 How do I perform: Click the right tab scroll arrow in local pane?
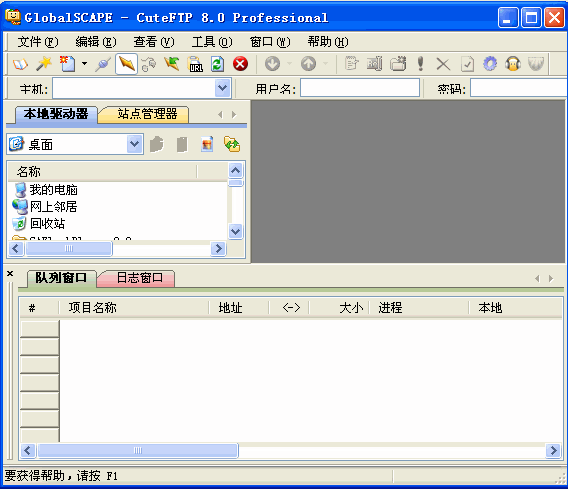(x=234, y=114)
